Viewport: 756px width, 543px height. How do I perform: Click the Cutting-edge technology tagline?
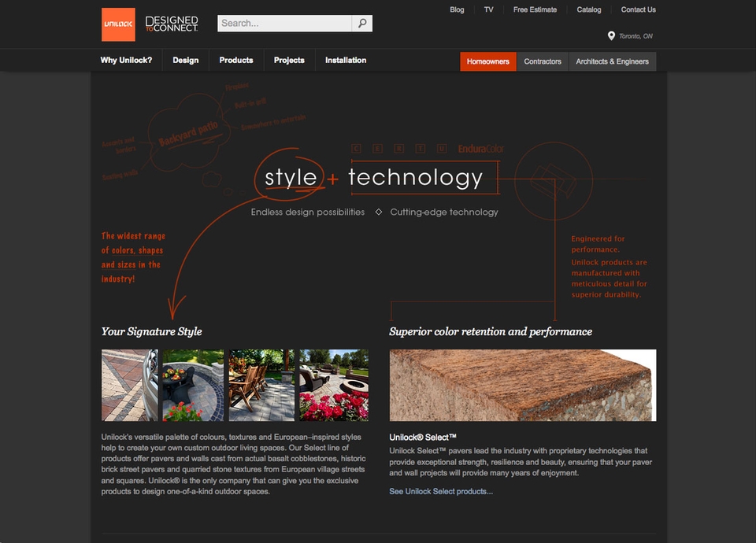444,212
